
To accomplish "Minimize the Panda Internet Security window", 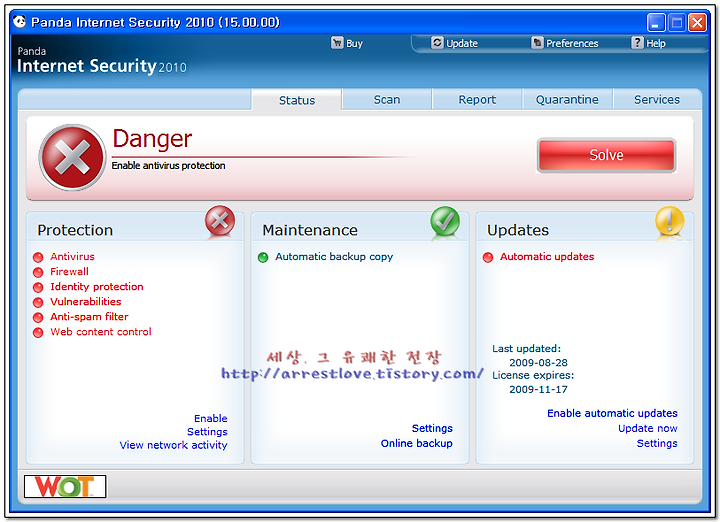I will [x=656, y=22].
